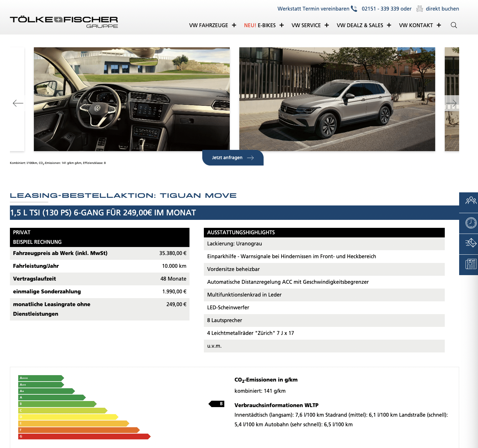Open the directions sidebar icon
The width and height of the screenshot is (478, 448).
coord(471,243)
